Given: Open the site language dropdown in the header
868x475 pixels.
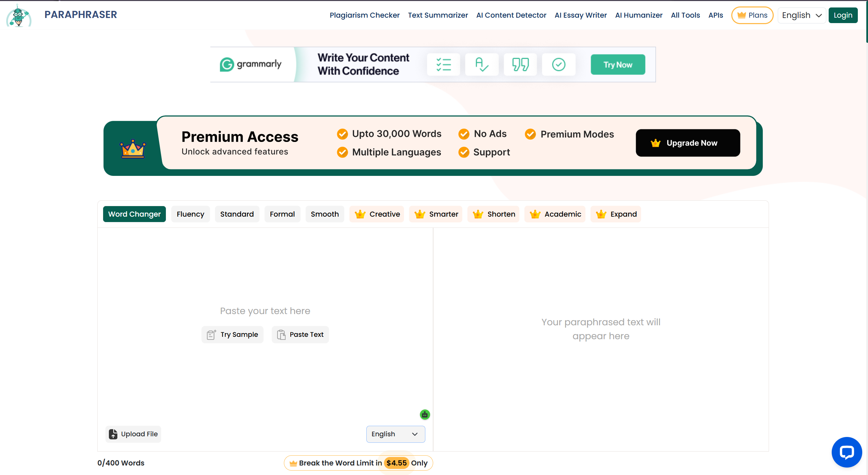Looking at the screenshot, I should point(802,15).
